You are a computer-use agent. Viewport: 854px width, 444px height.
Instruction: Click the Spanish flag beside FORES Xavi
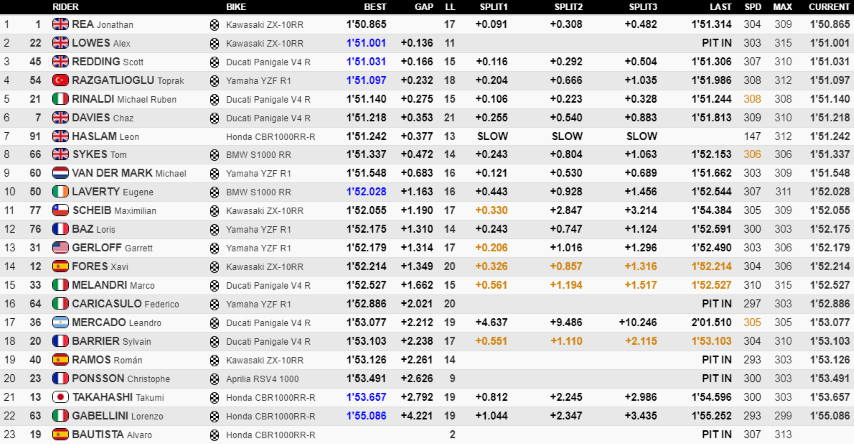coord(60,266)
